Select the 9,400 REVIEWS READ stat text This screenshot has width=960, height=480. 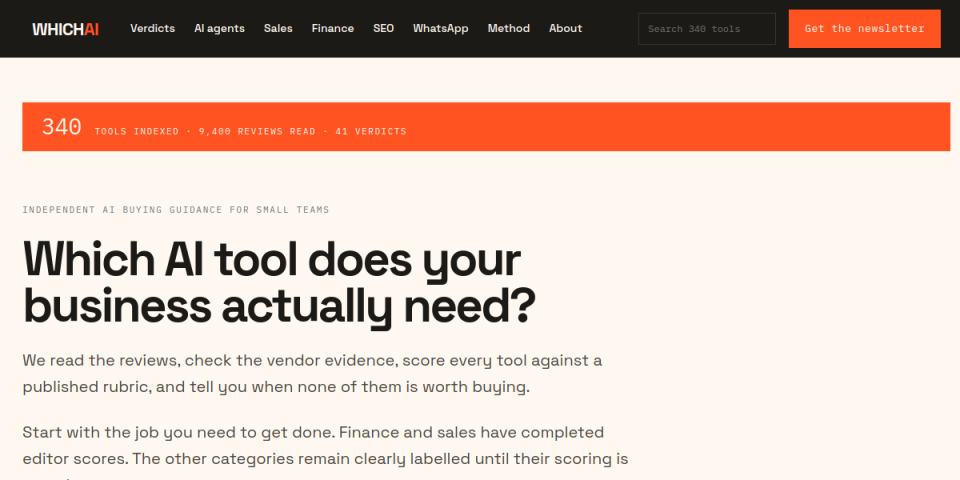coord(257,132)
